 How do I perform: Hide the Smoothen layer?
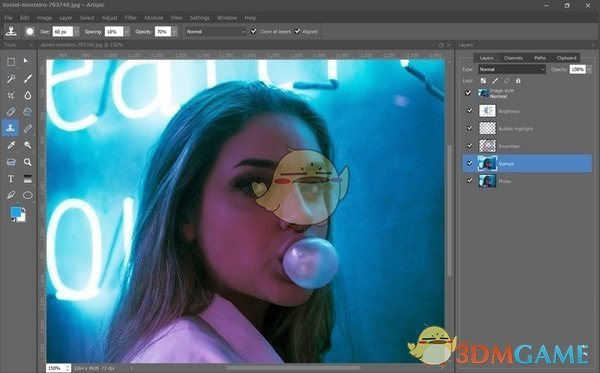click(x=470, y=145)
